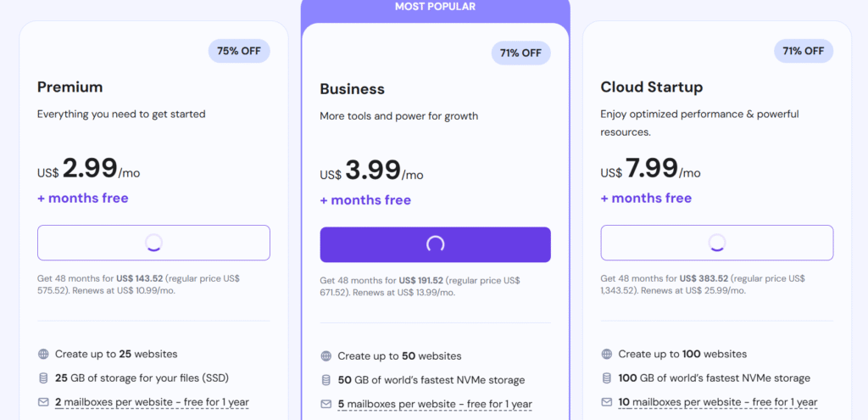The width and height of the screenshot is (868, 420).
Task: Click the envelope icon beside 10 mailboxes
Action: point(607,402)
